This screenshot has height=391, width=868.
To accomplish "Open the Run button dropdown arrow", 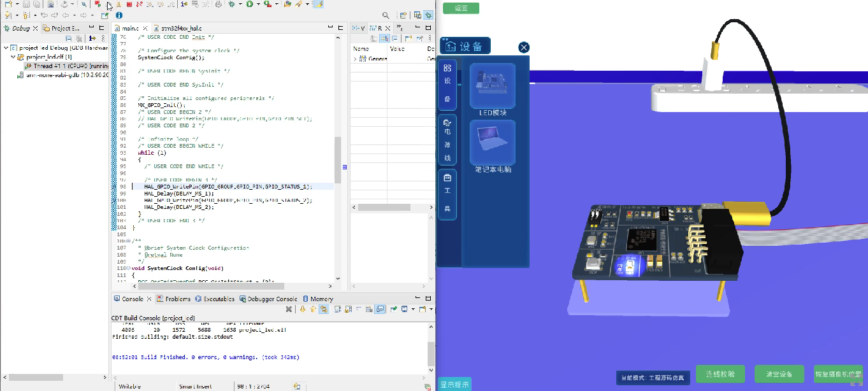I will coord(258,4).
